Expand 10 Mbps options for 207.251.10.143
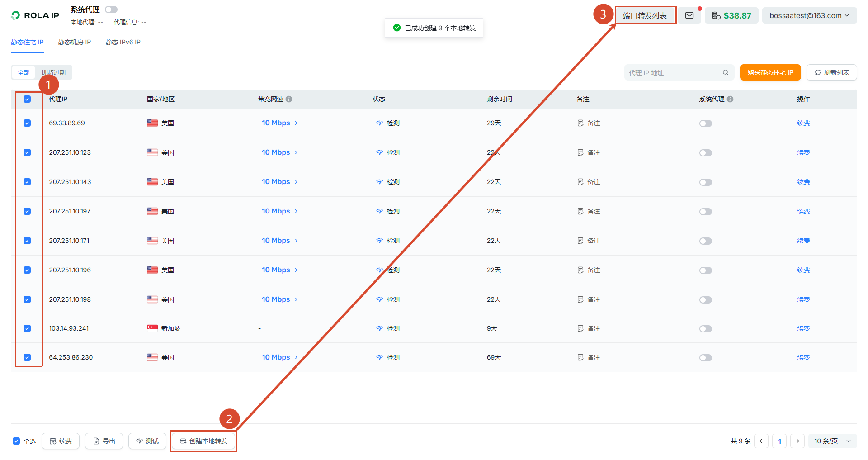The width and height of the screenshot is (868, 460). (x=280, y=182)
